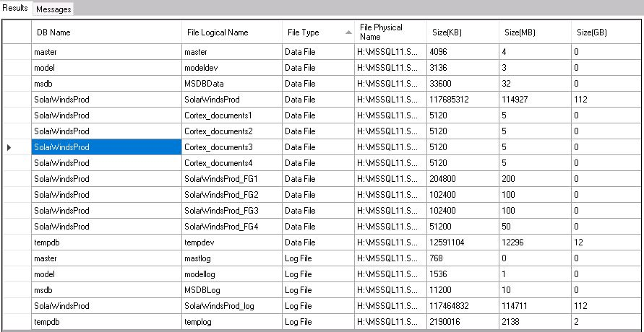
Task: Select the 1536 size cell
Action: pos(463,274)
